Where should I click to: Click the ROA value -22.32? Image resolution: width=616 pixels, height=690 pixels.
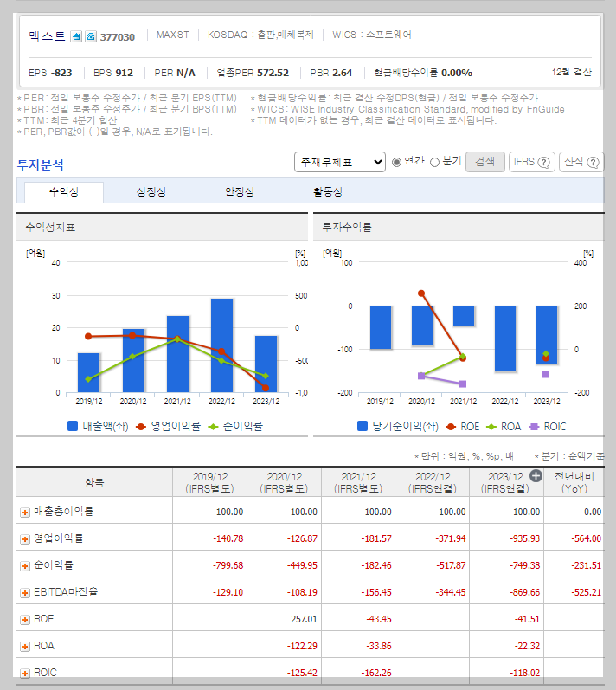click(x=527, y=646)
